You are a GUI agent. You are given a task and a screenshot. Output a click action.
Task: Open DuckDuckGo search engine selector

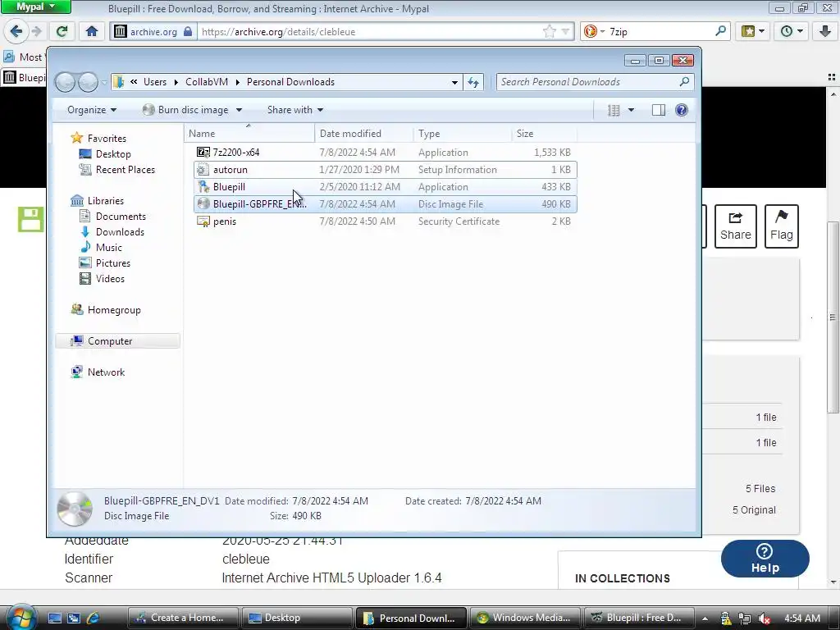(594, 32)
